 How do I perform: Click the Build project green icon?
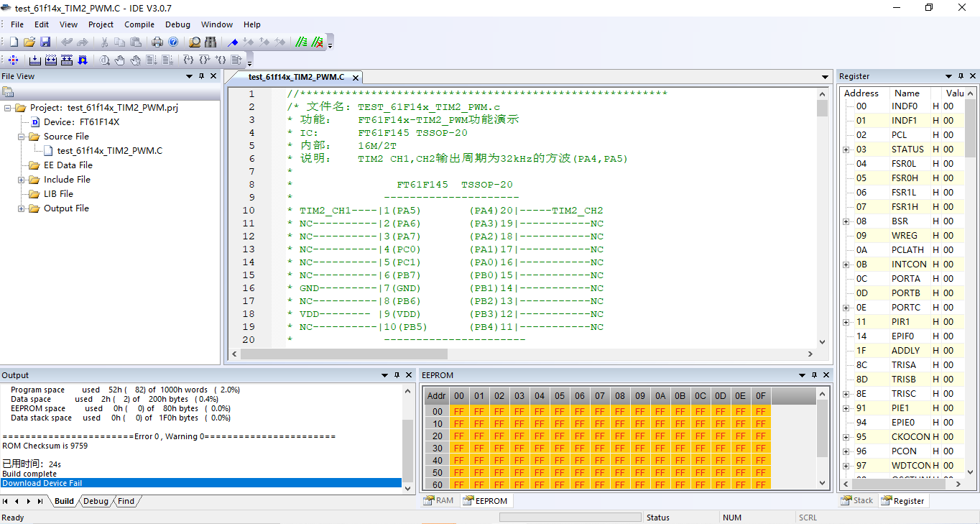click(302, 42)
